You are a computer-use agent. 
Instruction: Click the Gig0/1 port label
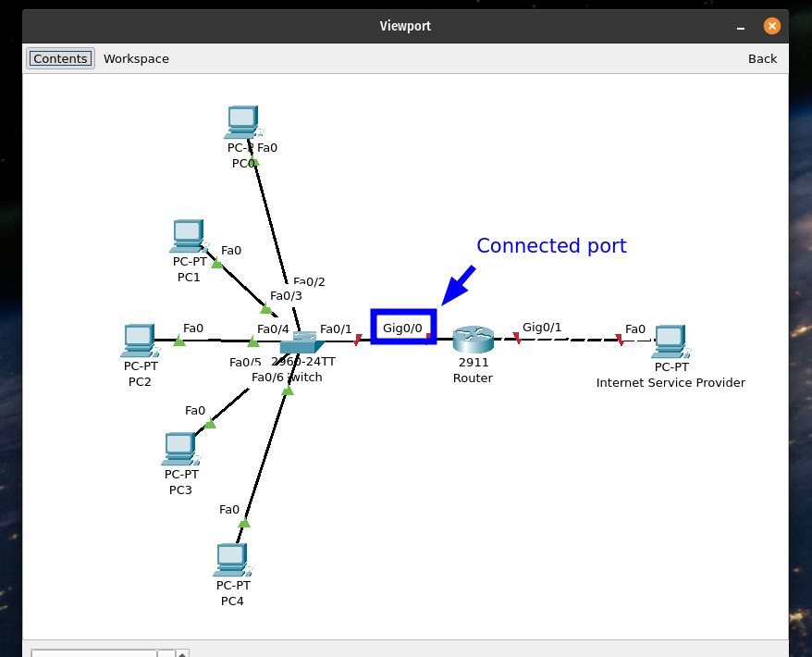pos(542,327)
